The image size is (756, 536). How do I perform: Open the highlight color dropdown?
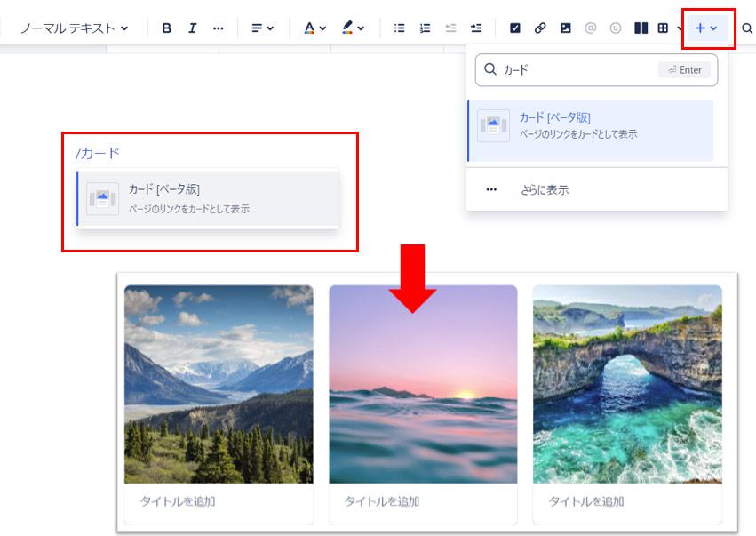(x=353, y=28)
